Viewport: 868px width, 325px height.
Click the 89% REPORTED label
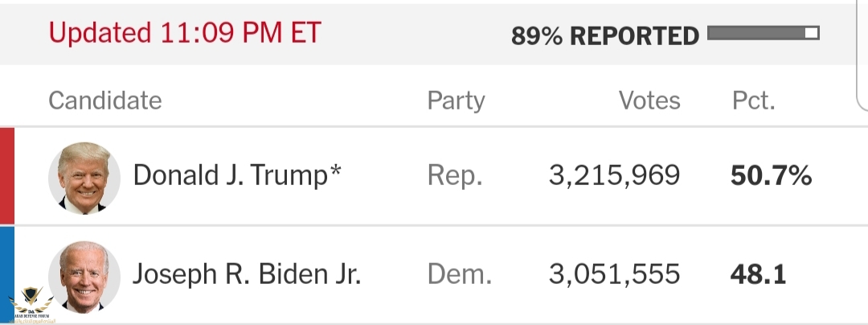tap(605, 36)
